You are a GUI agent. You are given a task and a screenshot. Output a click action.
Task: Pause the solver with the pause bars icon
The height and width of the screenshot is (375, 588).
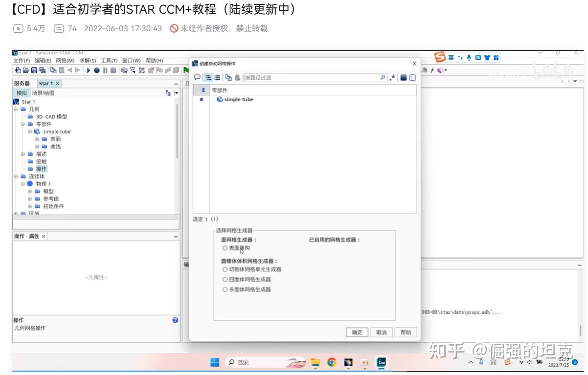point(105,70)
